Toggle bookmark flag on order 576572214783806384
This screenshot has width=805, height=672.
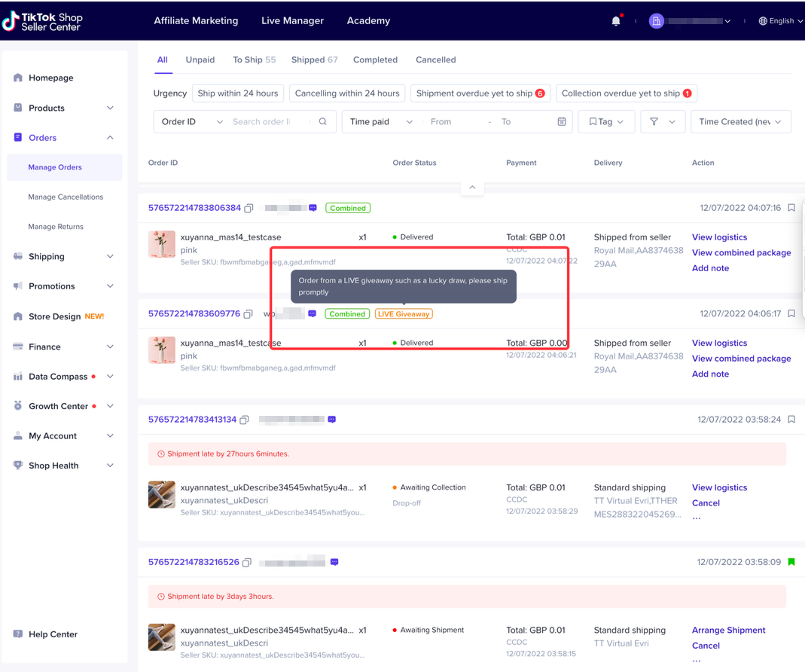pyautogui.click(x=791, y=208)
